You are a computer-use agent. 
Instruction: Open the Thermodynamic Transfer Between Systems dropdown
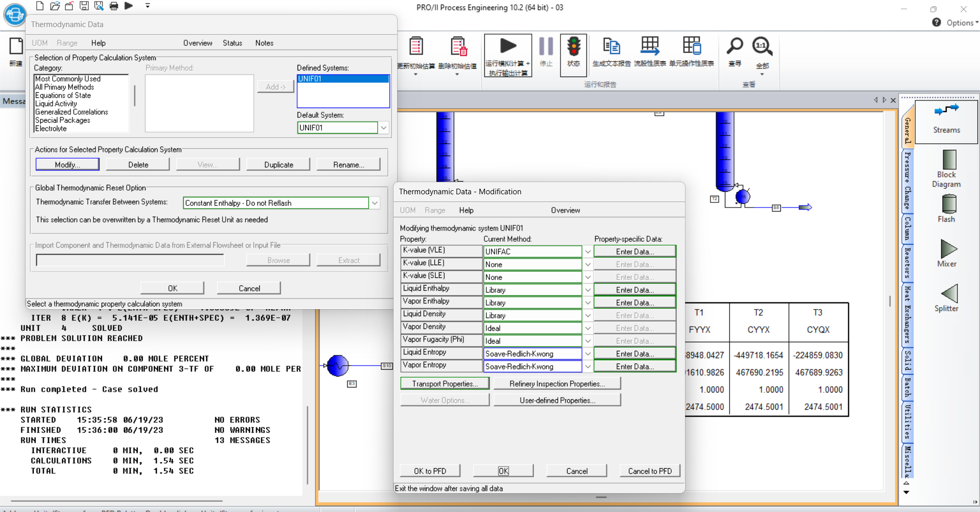click(375, 203)
